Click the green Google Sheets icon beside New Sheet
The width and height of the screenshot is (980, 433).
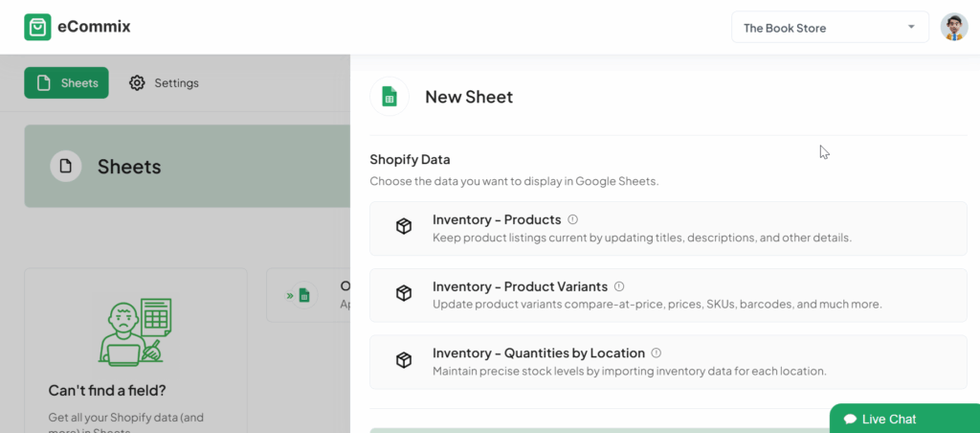click(390, 97)
